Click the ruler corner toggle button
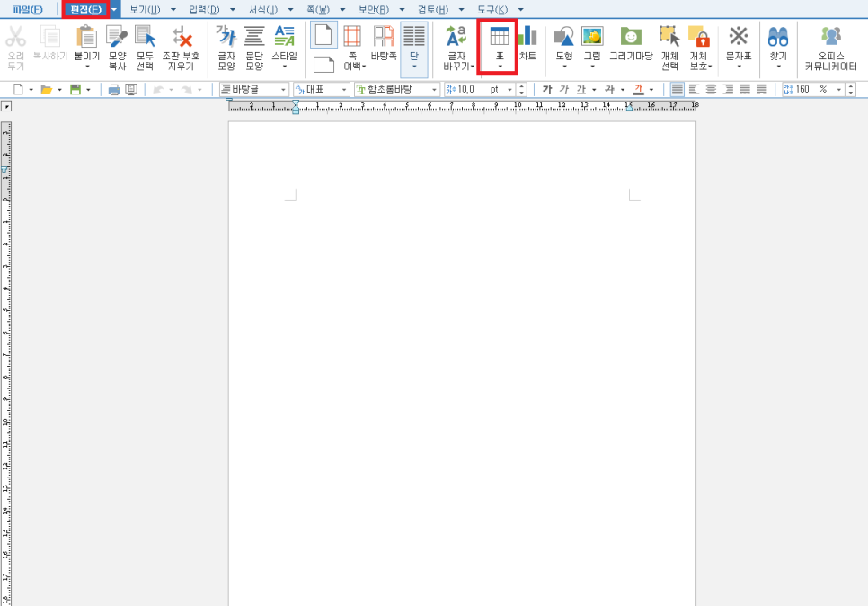The width and height of the screenshot is (868, 606). [x=6, y=106]
